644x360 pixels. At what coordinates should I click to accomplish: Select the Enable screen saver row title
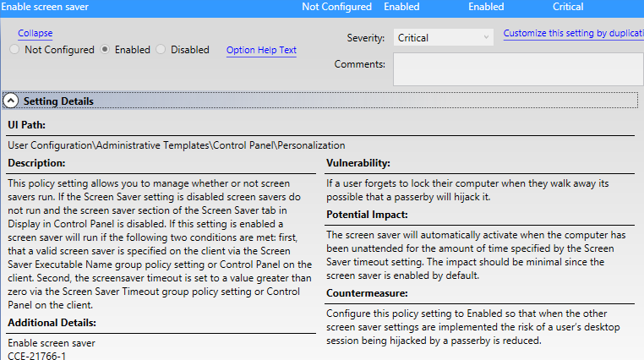46,7
